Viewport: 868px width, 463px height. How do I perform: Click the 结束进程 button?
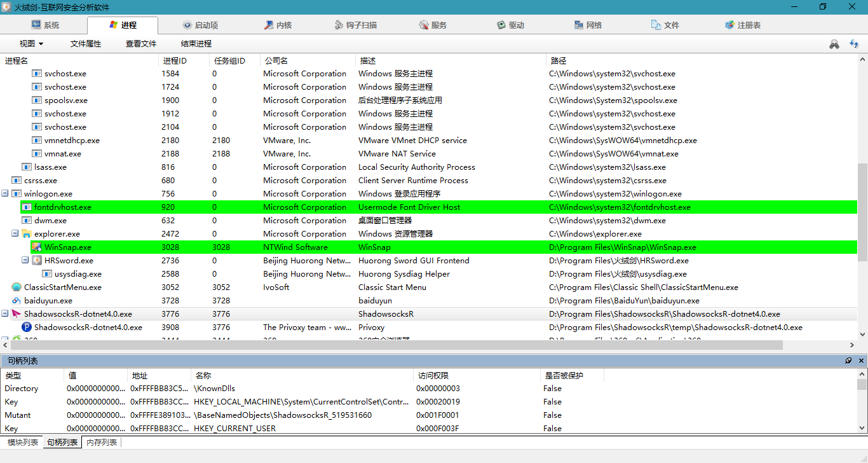click(196, 43)
